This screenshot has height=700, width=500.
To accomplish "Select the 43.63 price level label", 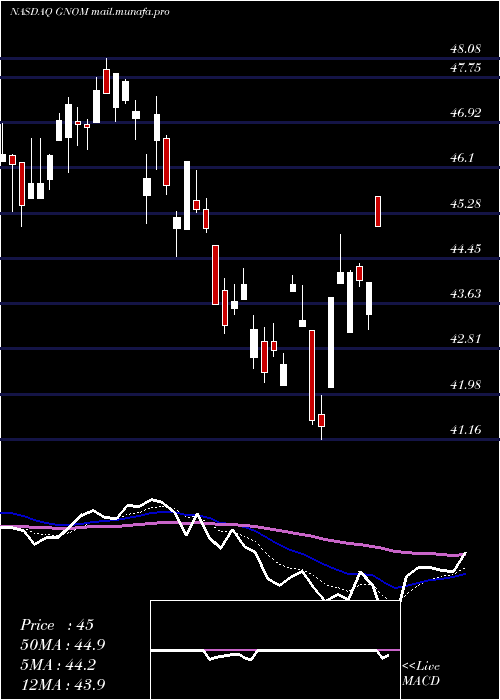I will coord(466,294).
